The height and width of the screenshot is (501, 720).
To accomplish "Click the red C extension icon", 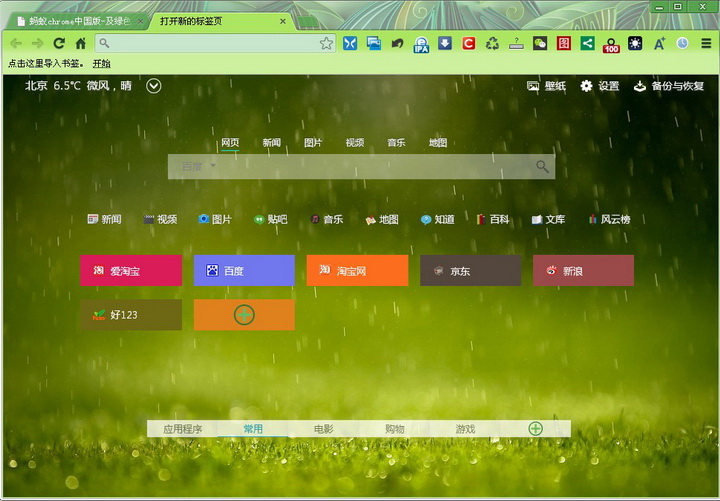I will pos(468,44).
